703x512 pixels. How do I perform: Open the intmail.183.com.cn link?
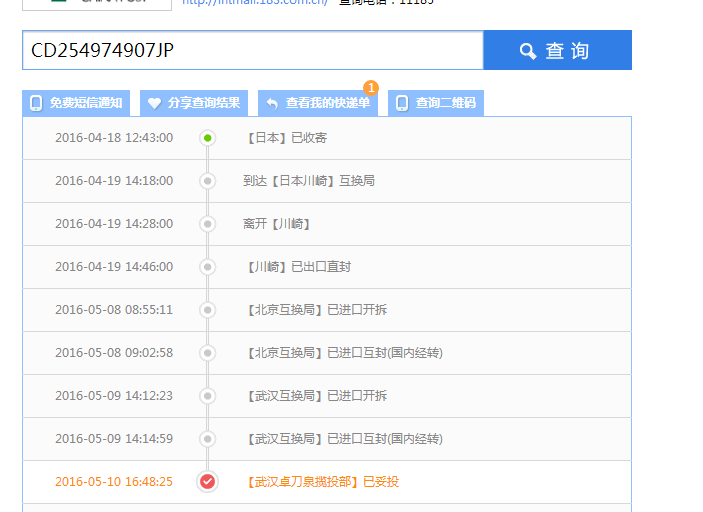(255, 2)
